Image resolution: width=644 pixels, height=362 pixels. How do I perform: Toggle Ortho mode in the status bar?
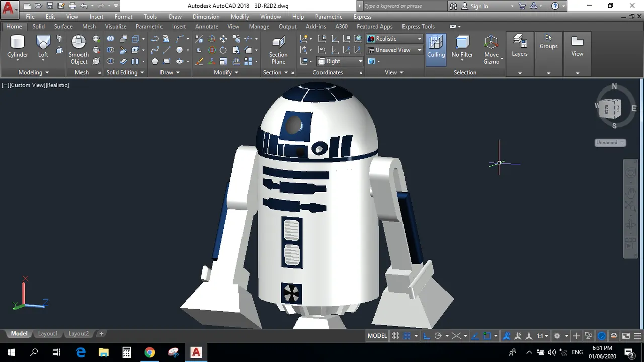coord(427,336)
